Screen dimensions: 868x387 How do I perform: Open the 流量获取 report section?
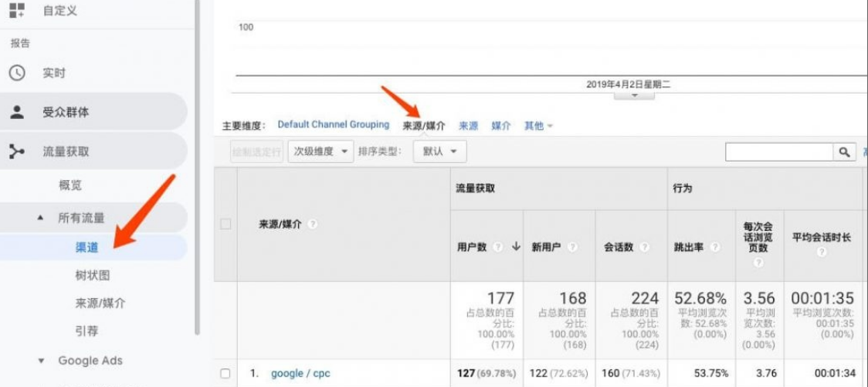coord(66,151)
